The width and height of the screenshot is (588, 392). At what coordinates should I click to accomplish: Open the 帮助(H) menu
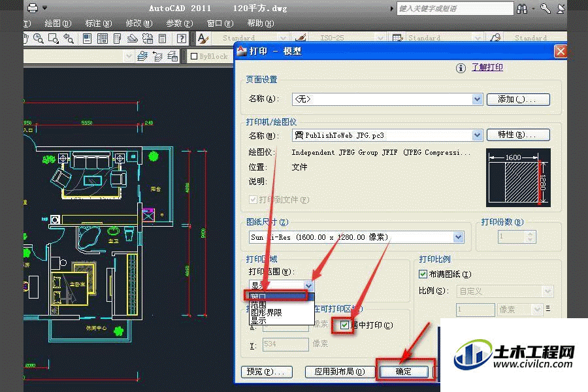click(261, 24)
